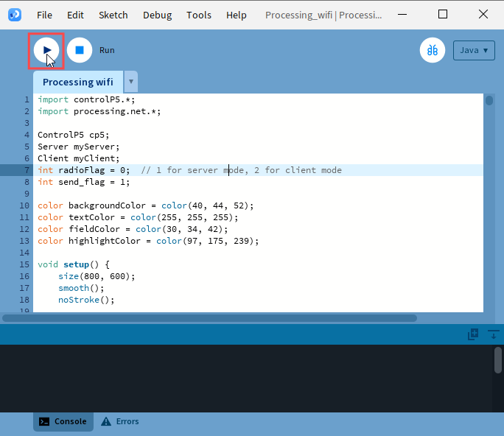Click the fieldColor declaration line

133,229
